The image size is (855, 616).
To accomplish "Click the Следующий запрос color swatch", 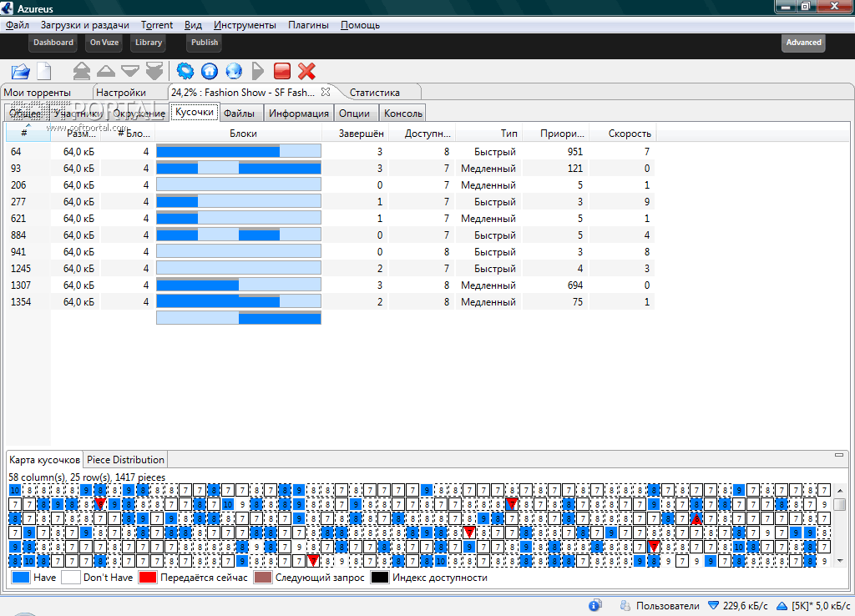I will click(x=263, y=578).
